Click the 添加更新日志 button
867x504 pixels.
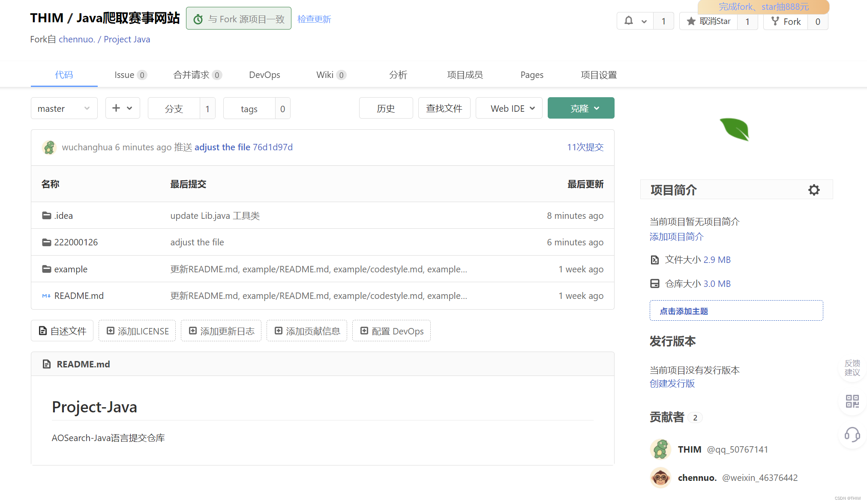tap(221, 331)
